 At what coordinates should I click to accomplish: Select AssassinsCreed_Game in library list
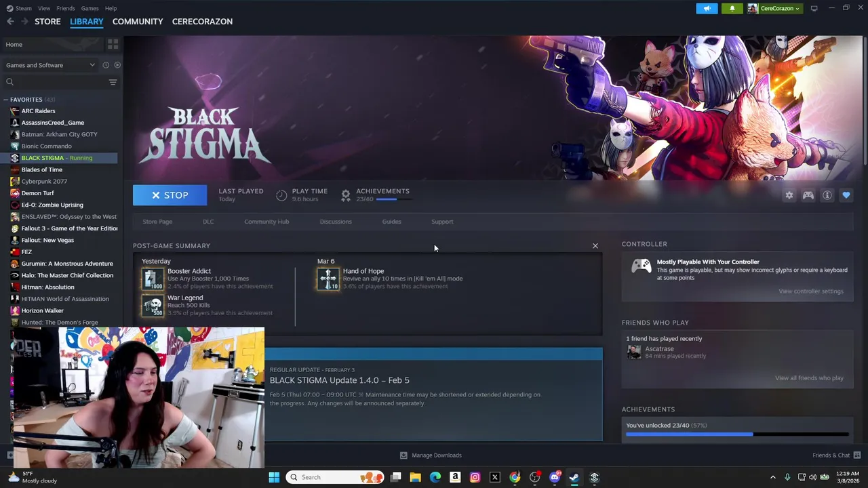pyautogui.click(x=53, y=123)
